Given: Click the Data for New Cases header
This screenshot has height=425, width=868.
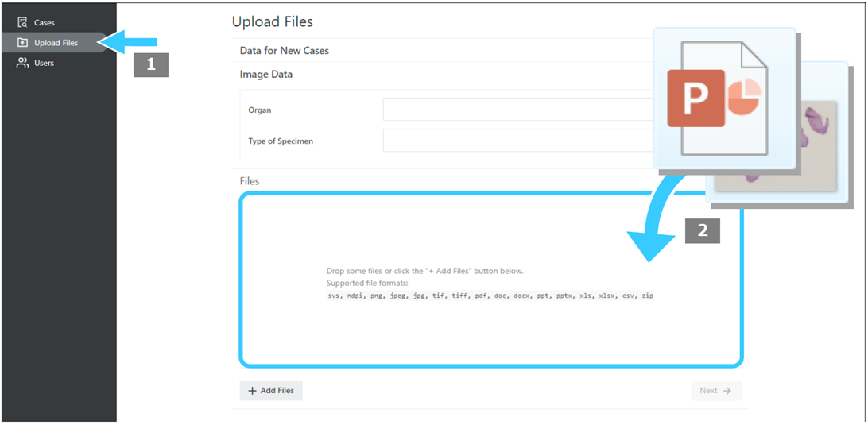Looking at the screenshot, I should point(285,50).
